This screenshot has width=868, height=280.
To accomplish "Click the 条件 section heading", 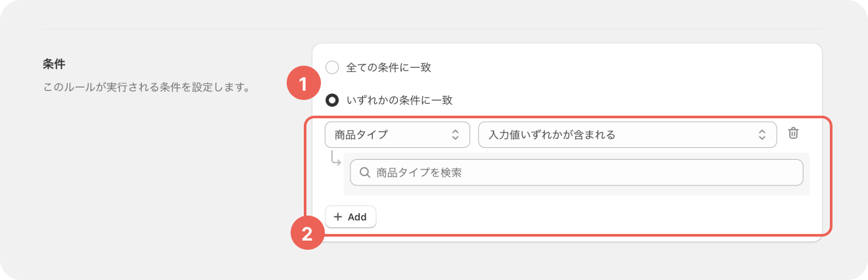I will pyautogui.click(x=53, y=64).
